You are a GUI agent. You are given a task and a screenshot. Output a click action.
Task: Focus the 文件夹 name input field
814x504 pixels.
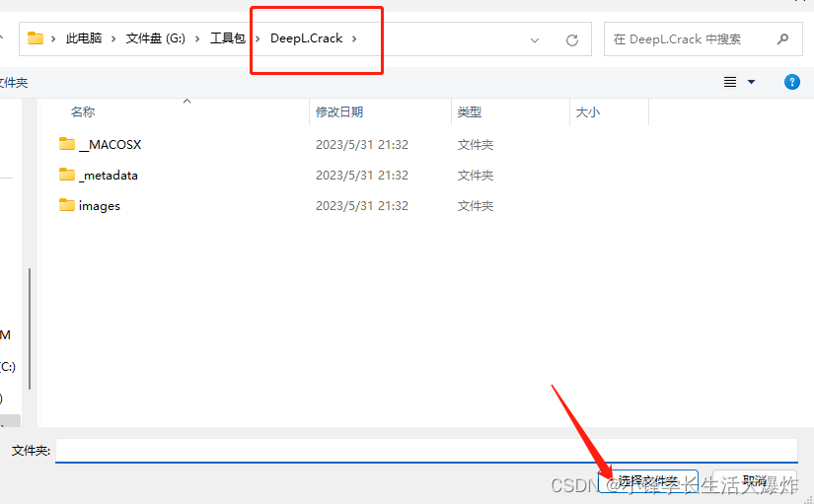point(426,450)
